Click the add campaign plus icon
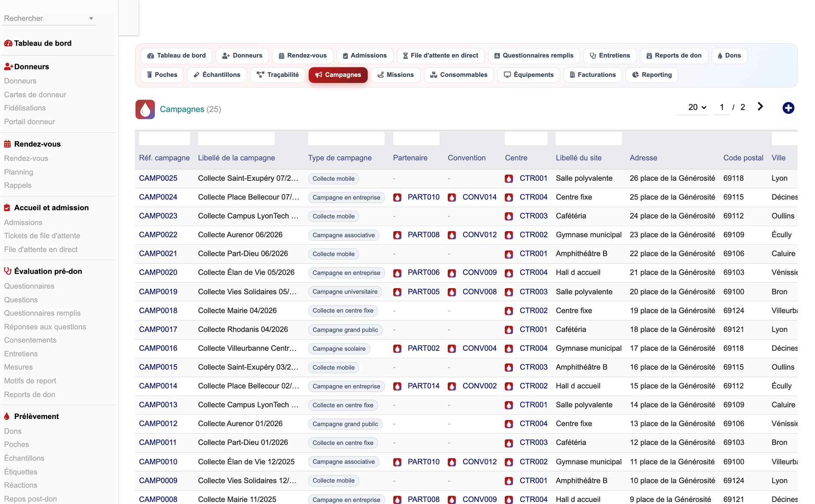This screenshot has height=504, width=815. (x=788, y=108)
